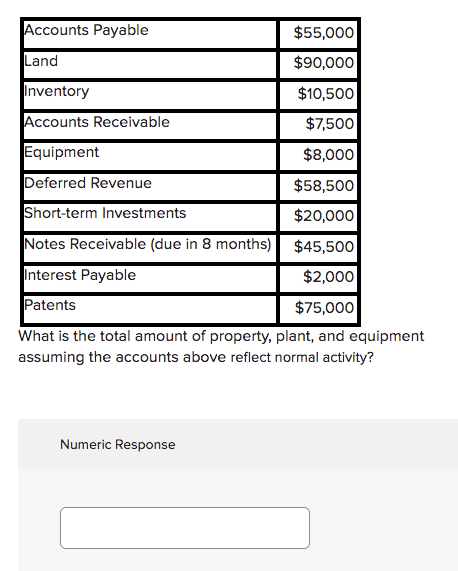Click the Patents $75,000 amount
Viewport: 458px width, 571px height.
324,308
